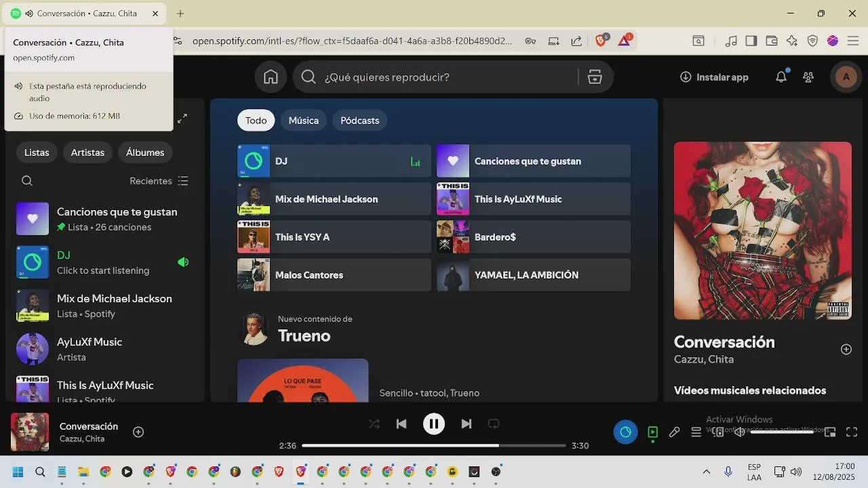Skip to previous track
Screen dimensions: 868x488
tap(401, 424)
